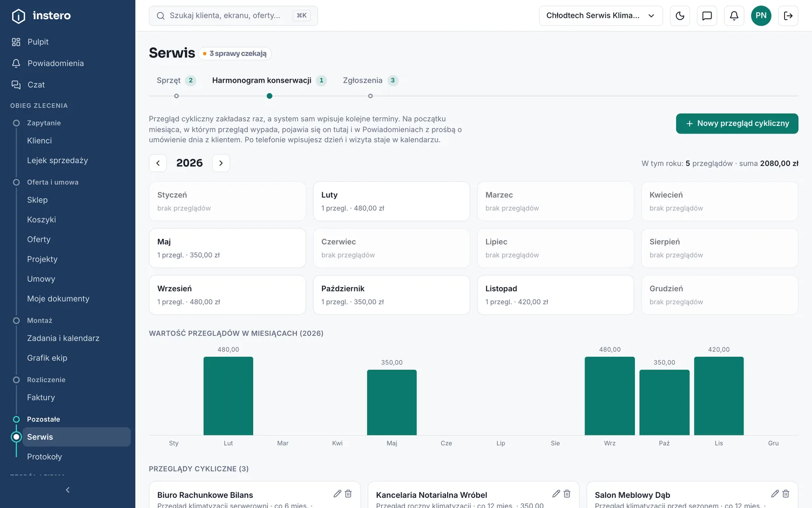The height and width of the screenshot is (508, 812).
Task: Click the instero logo
Action: coord(41,16)
